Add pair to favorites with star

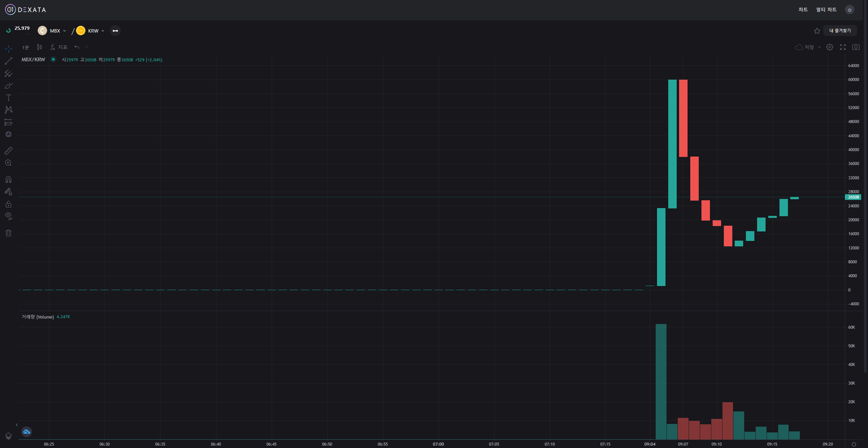817,31
